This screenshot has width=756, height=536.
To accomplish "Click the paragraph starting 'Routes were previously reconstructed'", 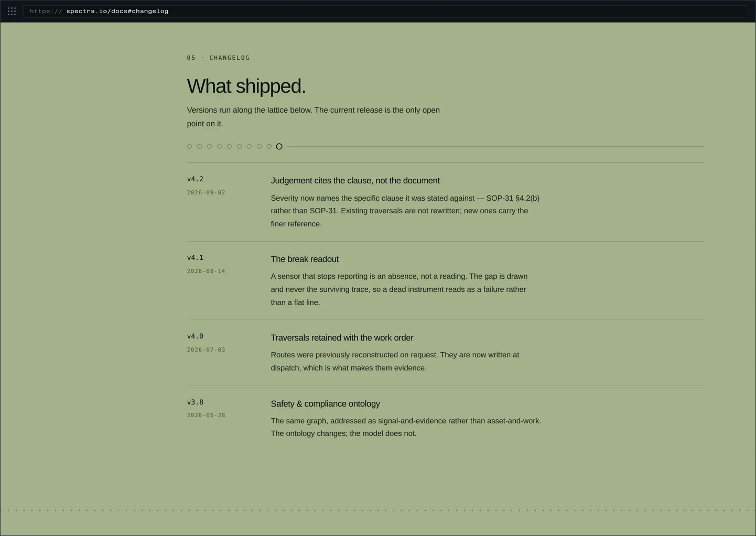I will coord(395,362).
